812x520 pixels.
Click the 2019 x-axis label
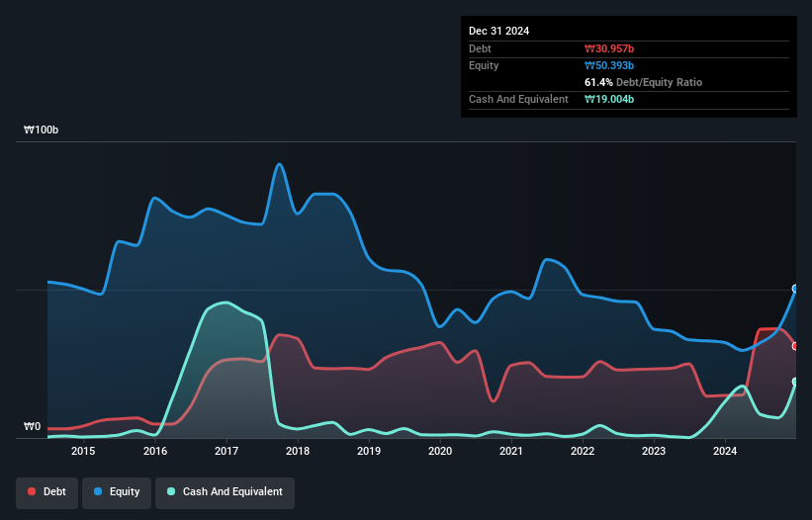coord(369,451)
